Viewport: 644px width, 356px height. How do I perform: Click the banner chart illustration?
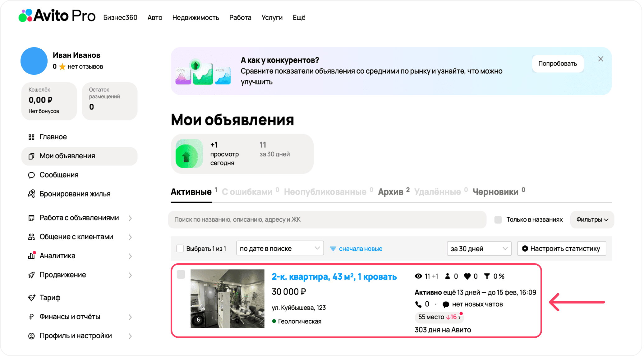(203, 72)
